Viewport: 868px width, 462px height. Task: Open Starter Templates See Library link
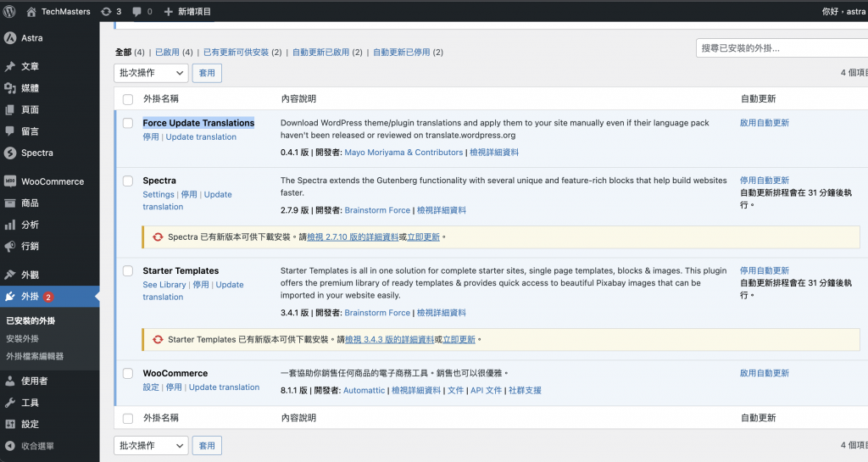[164, 284]
